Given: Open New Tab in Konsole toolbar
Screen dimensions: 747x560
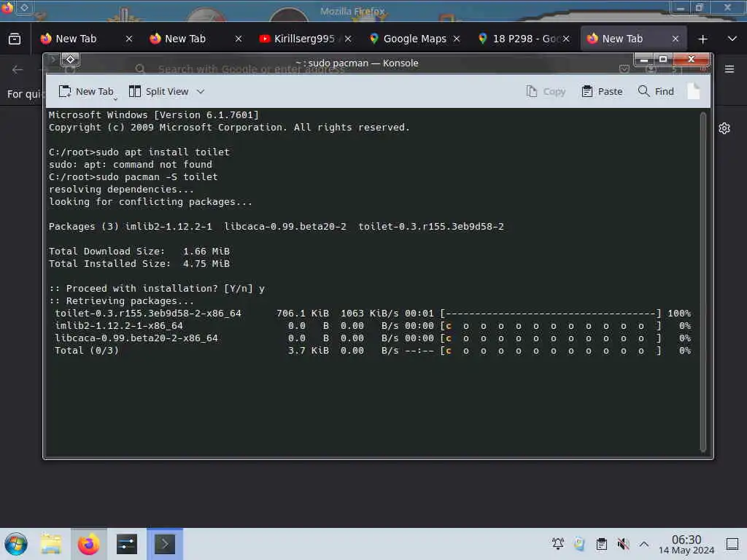Looking at the screenshot, I should pyautogui.click(x=86, y=91).
